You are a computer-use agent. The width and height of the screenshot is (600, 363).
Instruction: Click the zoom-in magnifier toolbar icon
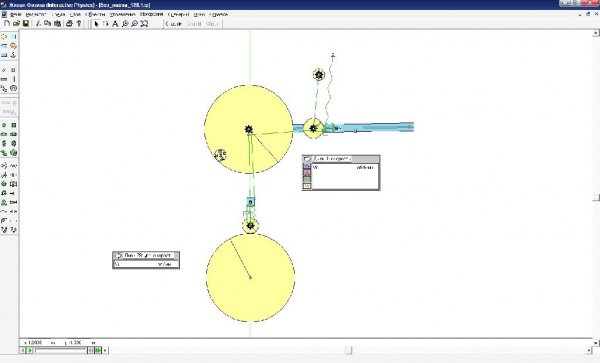(x=125, y=24)
